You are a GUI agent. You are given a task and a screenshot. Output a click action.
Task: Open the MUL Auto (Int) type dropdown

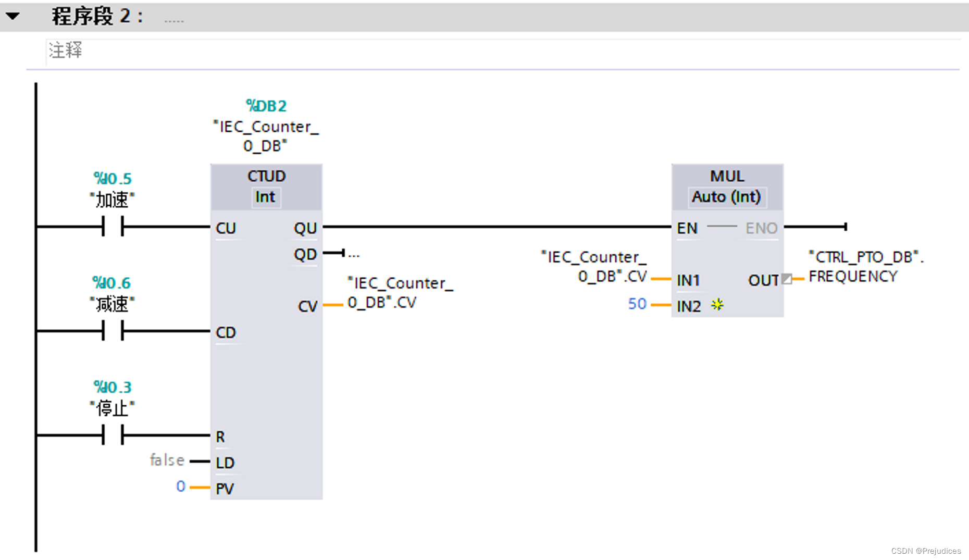click(727, 197)
